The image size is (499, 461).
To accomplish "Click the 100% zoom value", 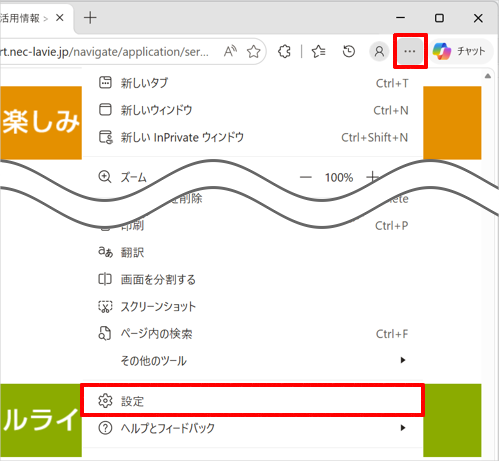I will [339, 177].
